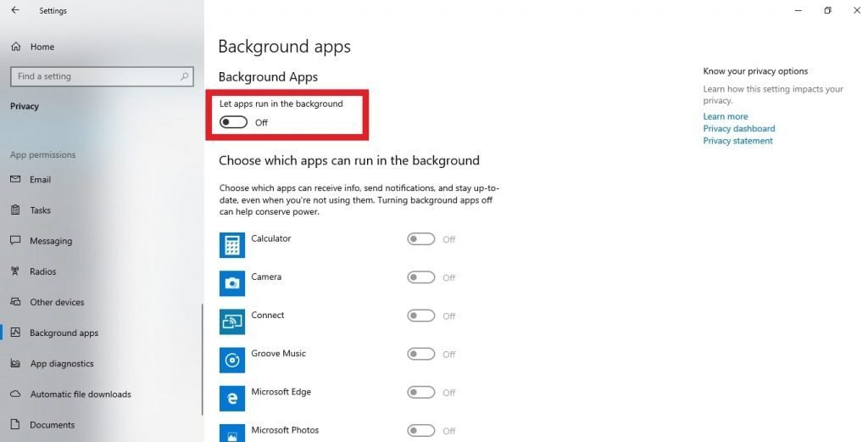
Task: Click the Connect app icon
Action: coord(231,322)
